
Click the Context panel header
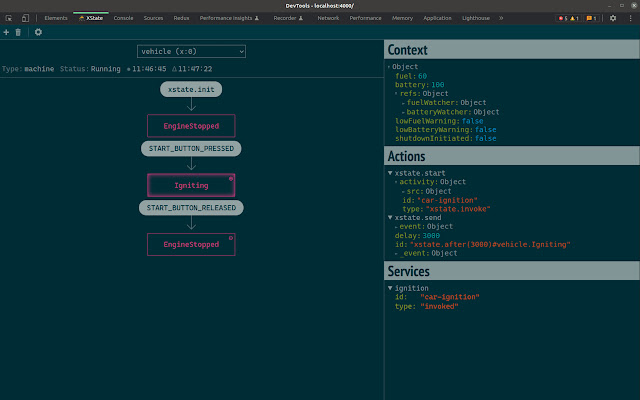click(512, 50)
